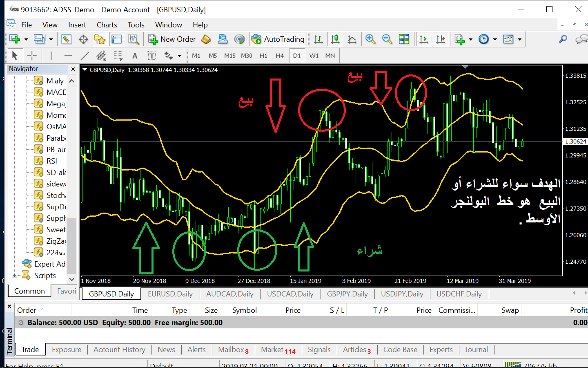Open arrows objects dropdown arrow
This screenshot has height=368, width=588.
179,56
